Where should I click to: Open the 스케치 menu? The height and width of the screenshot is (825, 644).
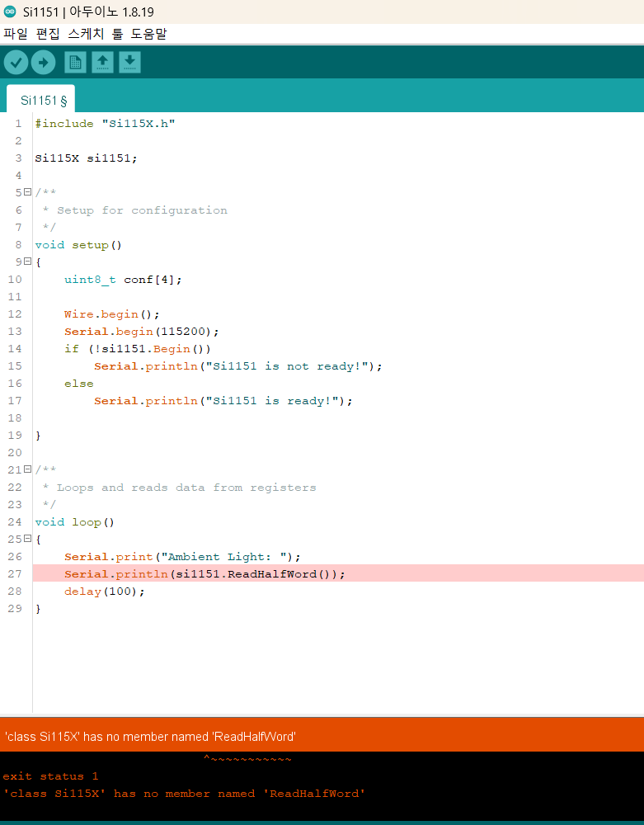point(85,35)
